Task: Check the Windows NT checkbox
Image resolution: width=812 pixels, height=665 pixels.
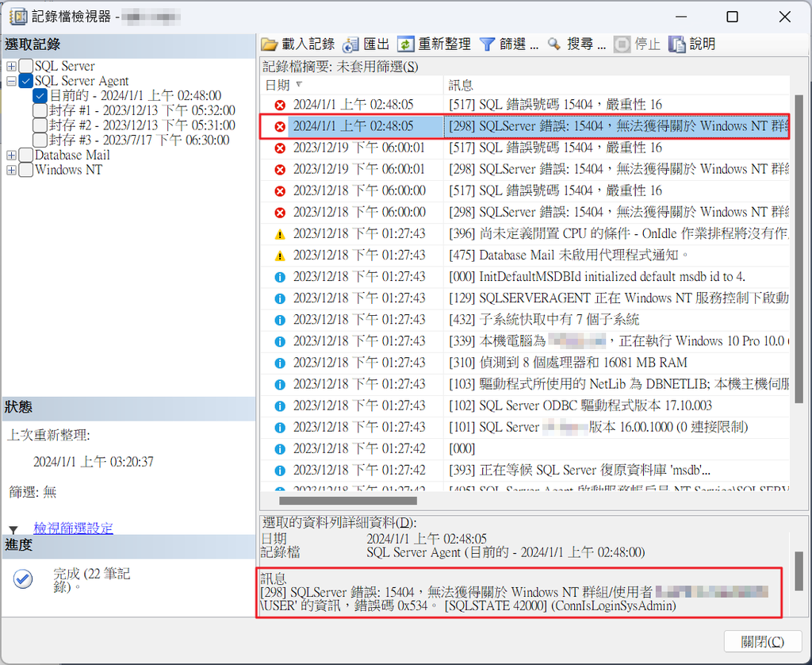Action: pos(26,170)
